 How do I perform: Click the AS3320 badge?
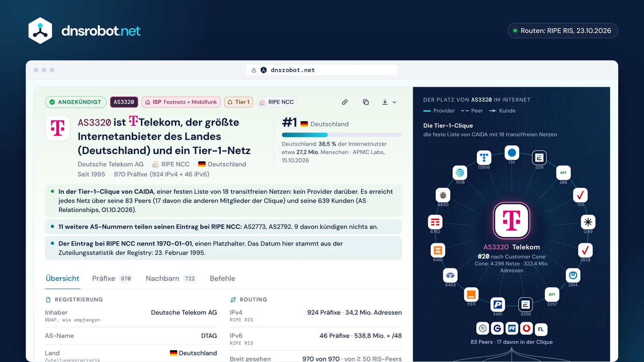(x=124, y=102)
